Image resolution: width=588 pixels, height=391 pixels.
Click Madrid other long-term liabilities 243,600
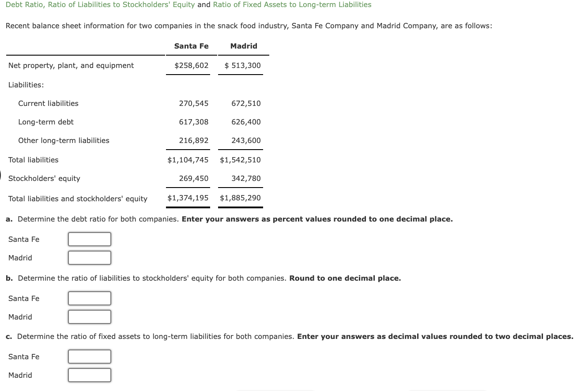coord(246,140)
